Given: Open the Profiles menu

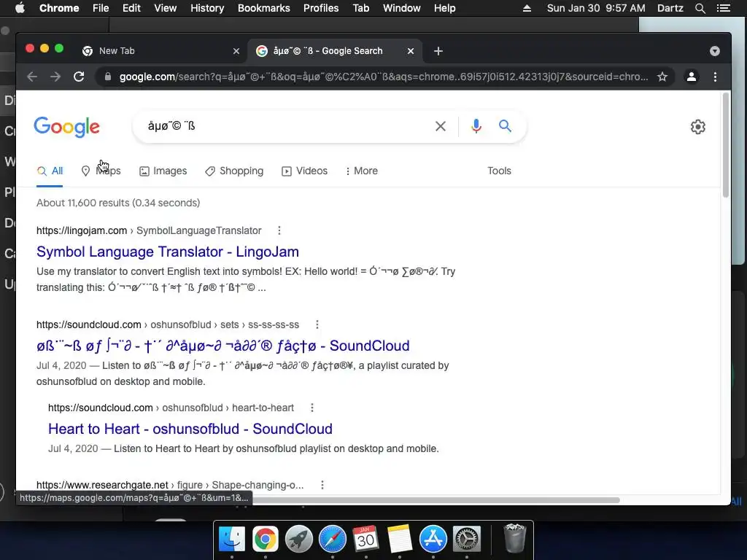Looking at the screenshot, I should 321,8.
